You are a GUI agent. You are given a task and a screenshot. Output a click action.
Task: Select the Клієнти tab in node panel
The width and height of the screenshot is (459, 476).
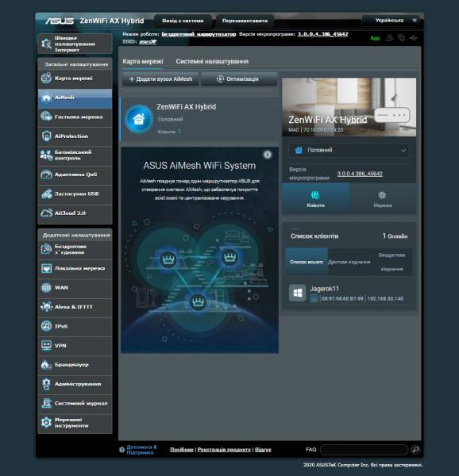coord(315,198)
